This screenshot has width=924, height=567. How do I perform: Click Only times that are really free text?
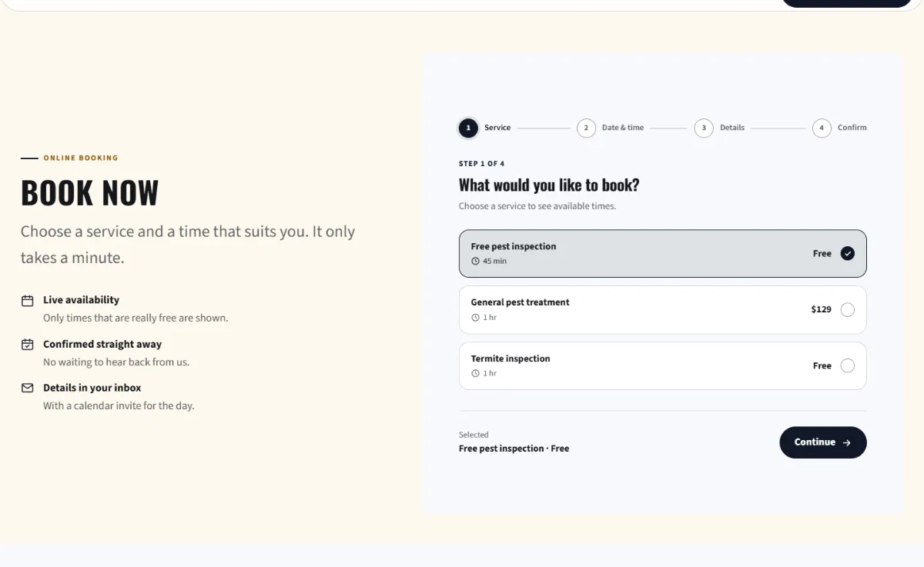pyautogui.click(x=136, y=318)
